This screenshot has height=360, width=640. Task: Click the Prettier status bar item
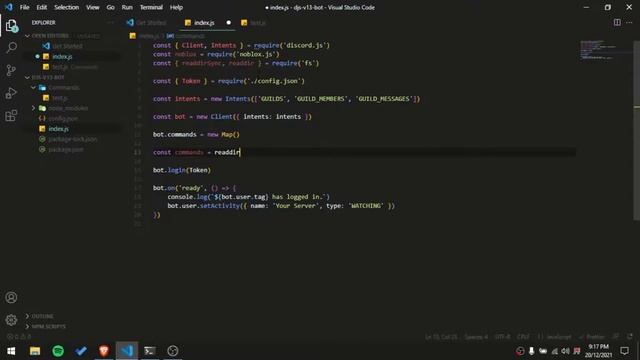[x=591, y=337]
